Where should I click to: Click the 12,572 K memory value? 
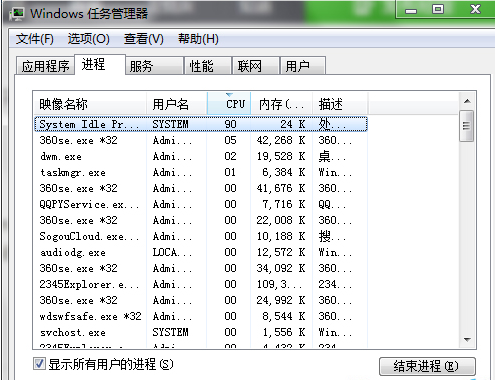click(281, 252)
